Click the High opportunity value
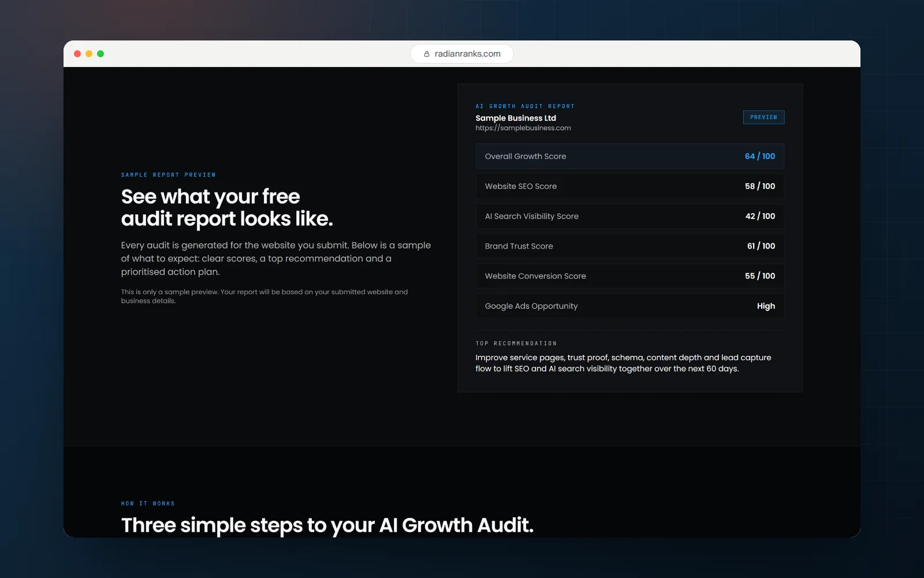 tap(766, 306)
